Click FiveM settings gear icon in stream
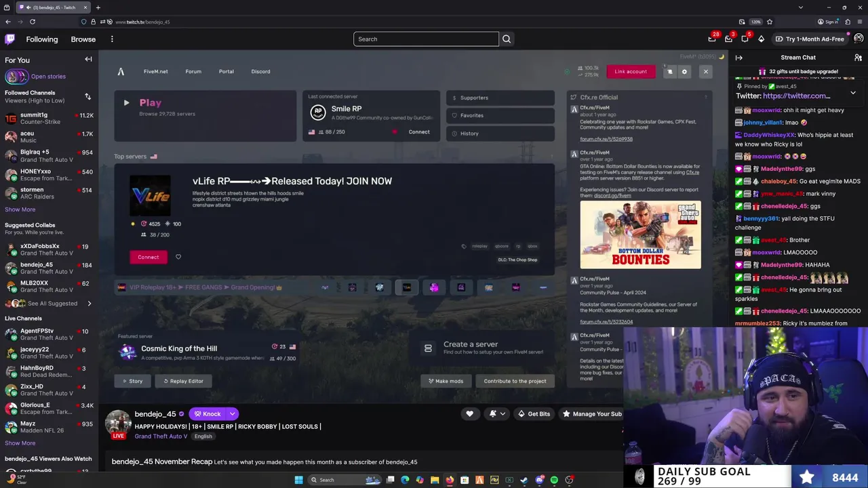The width and height of the screenshot is (868, 488). [x=684, y=71]
